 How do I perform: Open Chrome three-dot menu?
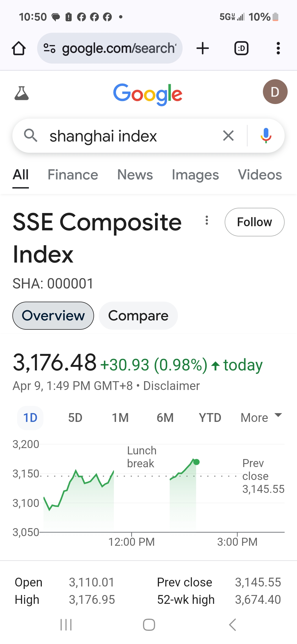tap(278, 48)
